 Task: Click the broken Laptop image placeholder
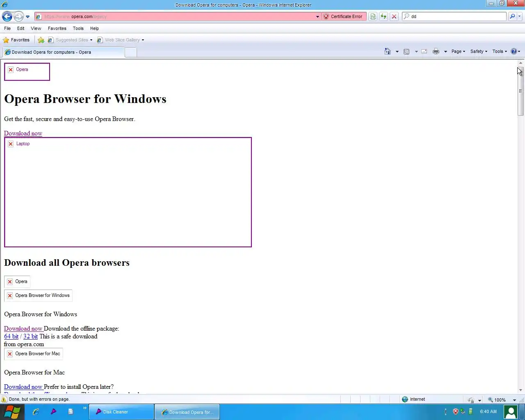[128, 192]
